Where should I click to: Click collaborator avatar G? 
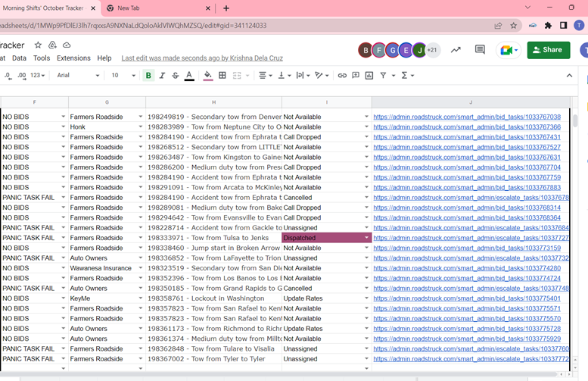(x=392, y=50)
